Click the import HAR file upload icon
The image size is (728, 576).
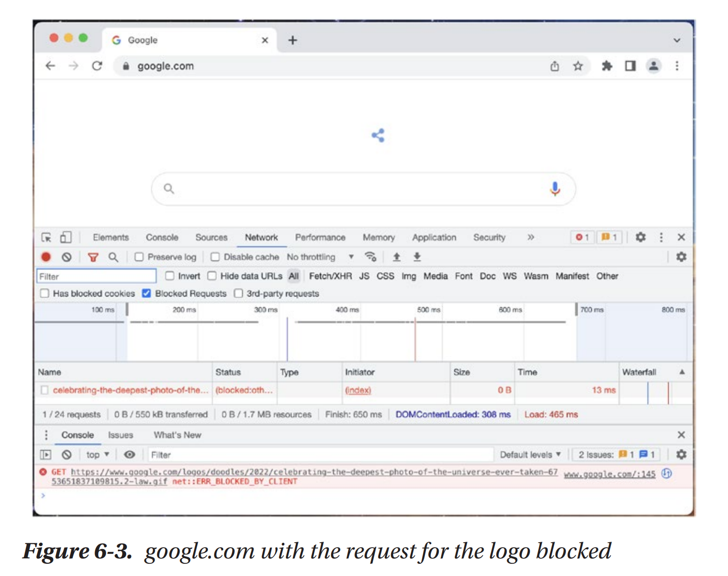[x=397, y=257]
